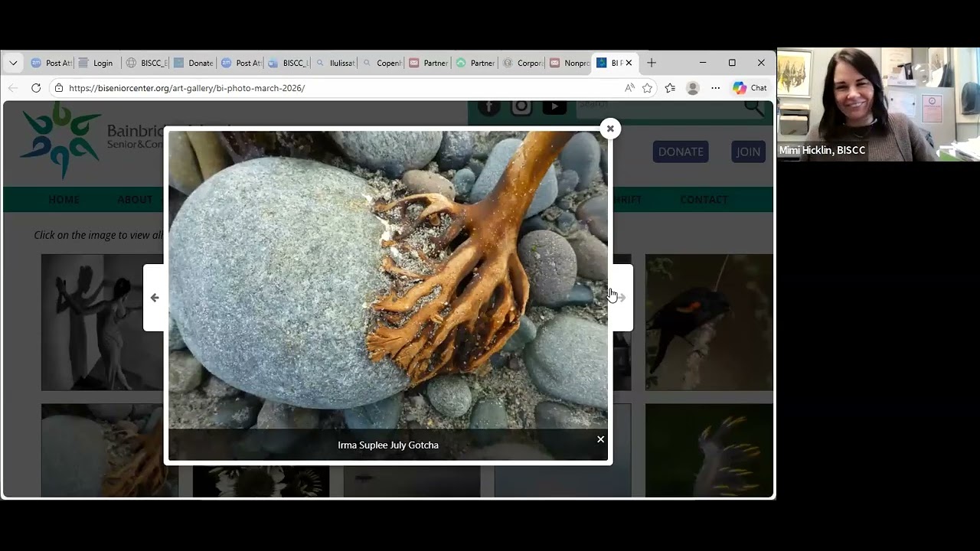
Task: Advance to the next gallery image arrow
Action: (621, 298)
